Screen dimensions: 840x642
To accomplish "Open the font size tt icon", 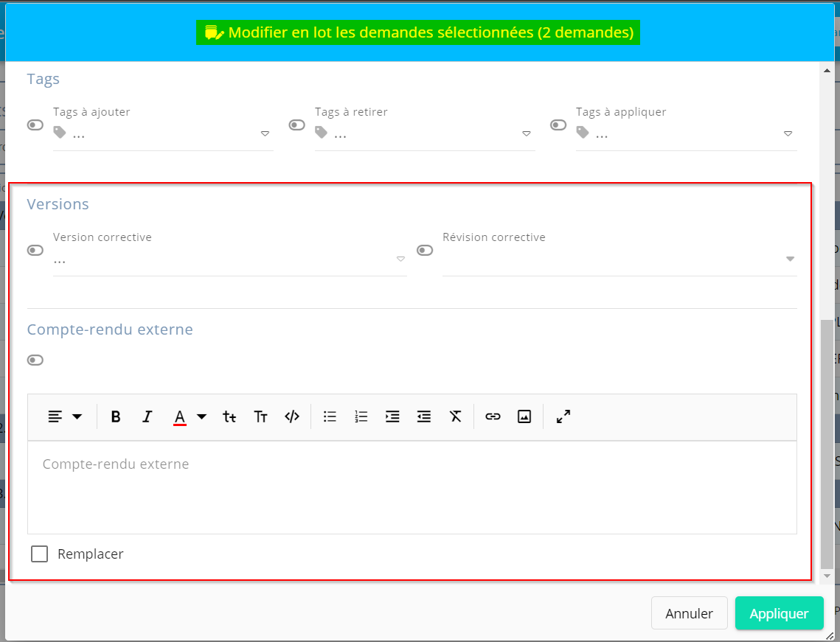I will 229,416.
